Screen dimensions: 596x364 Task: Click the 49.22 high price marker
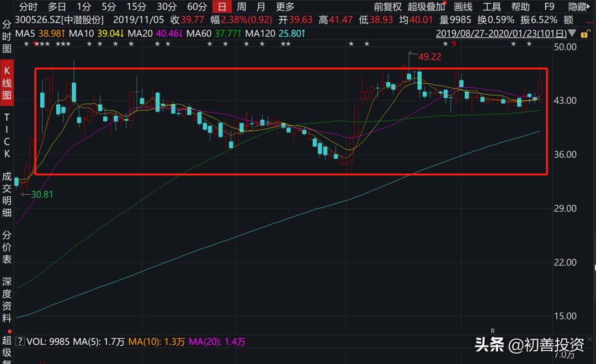pyautogui.click(x=429, y=56)
